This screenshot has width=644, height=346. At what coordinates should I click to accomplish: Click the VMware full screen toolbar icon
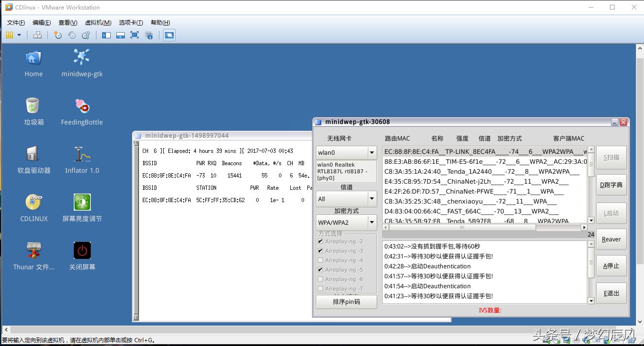click(135, 35)
